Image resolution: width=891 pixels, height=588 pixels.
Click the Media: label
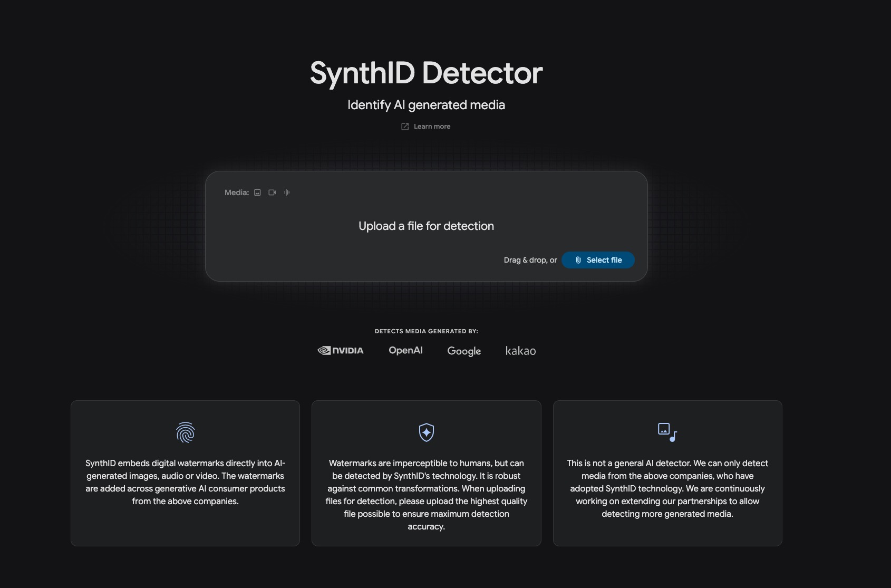click(237, 192)
